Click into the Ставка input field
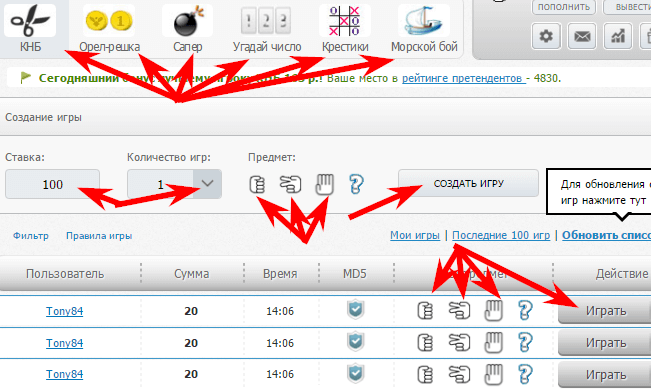 [52, 184]
